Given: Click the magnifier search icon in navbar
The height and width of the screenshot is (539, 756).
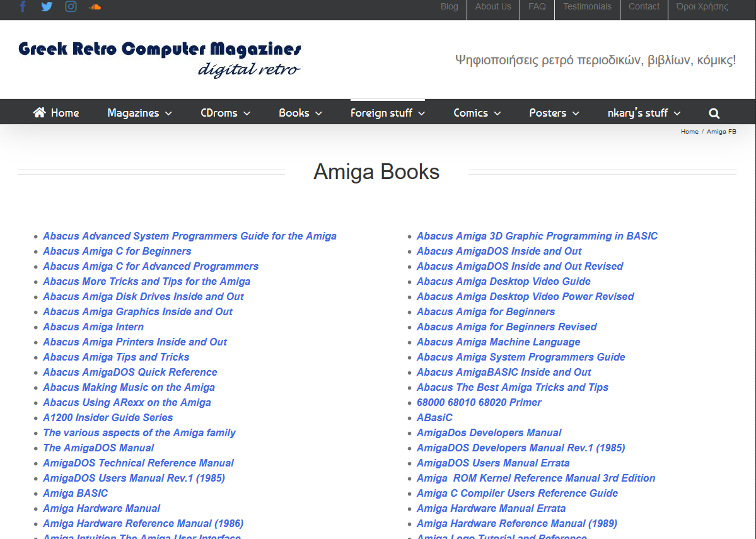Looking at the screenshot, I should point(714,113).
